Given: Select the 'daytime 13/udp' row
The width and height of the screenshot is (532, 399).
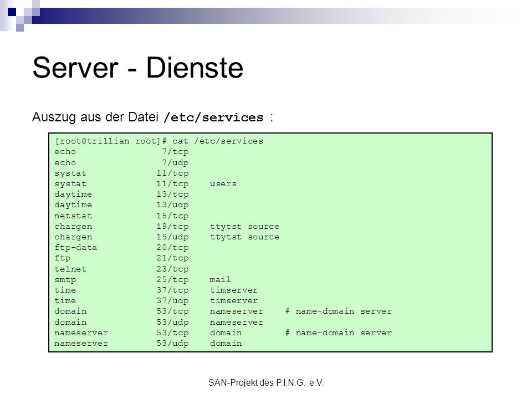Looking at the screenshot, I should pyautogui.click(x=121, y=205).
